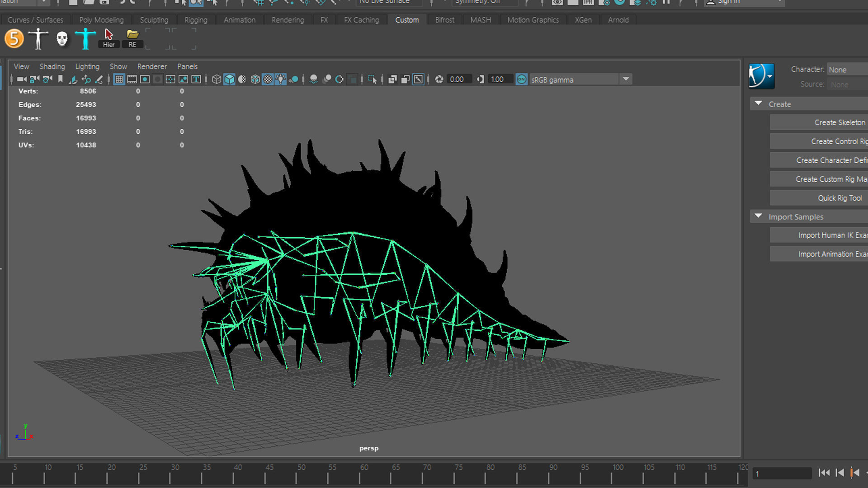Click the 2D Pan/Zoom icon
Screen dimensions: 868x488
coord(86,80)
